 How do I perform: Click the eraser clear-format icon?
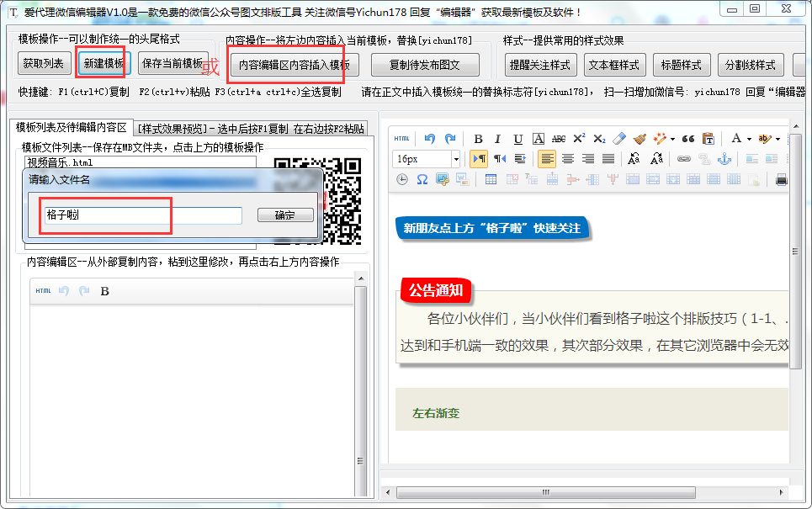tap(619, 139)
